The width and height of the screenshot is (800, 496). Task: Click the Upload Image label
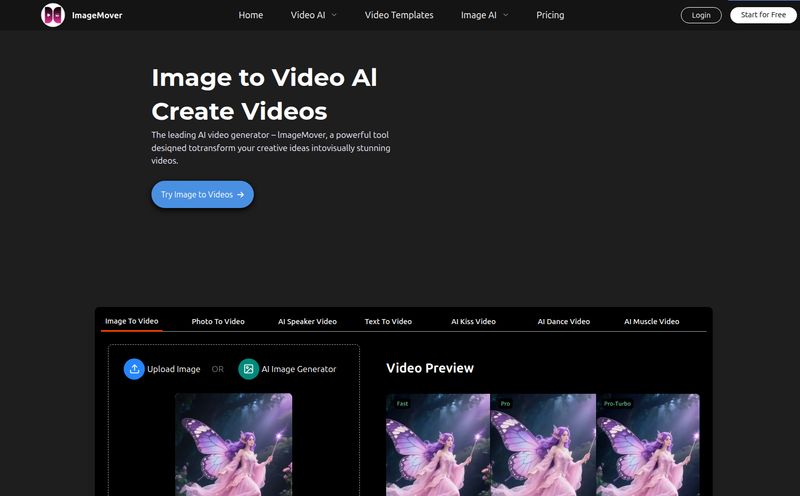[173, 369]
